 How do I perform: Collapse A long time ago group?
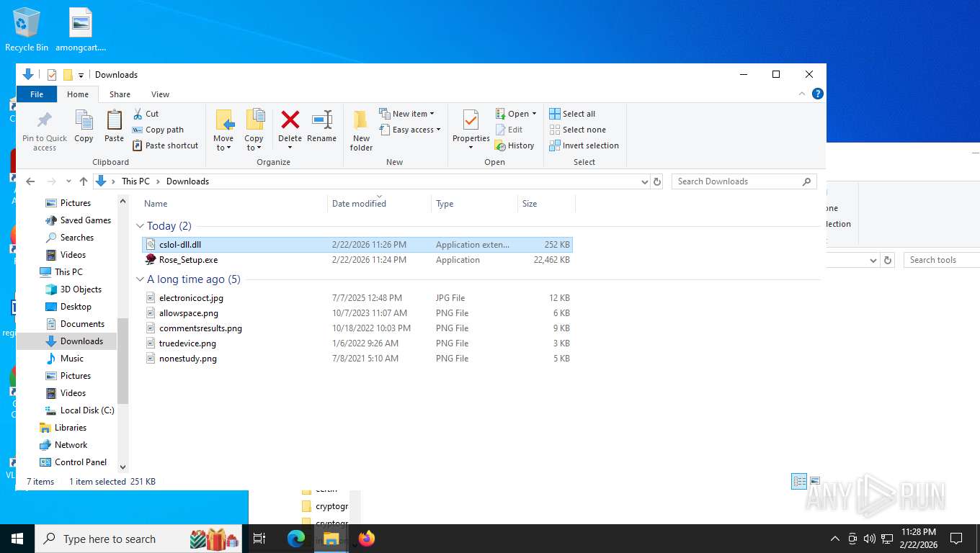coord(141,279)
